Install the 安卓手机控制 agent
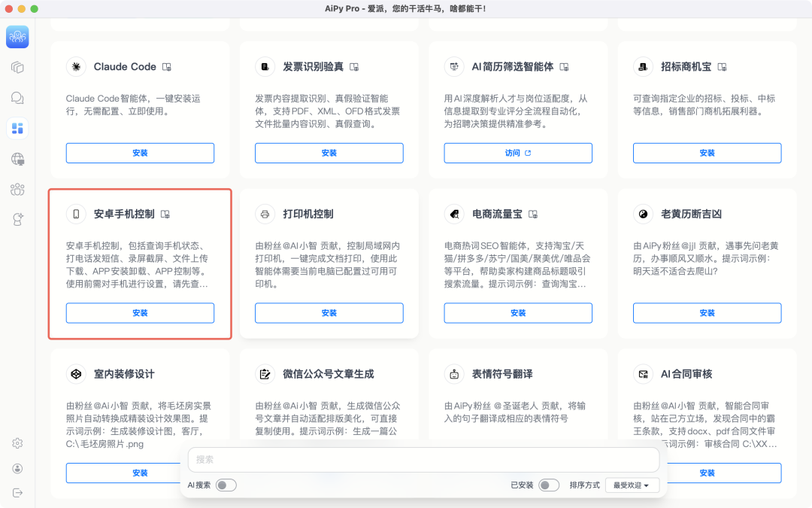 (x=140, y=313)
